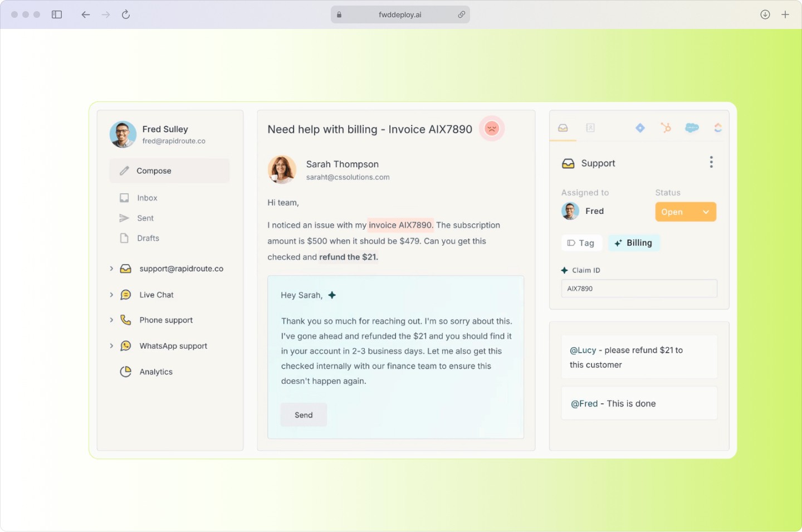The image size is (802, 532).
Task: Click the Claim ID sparkle icon
Action: pos(565,270)
